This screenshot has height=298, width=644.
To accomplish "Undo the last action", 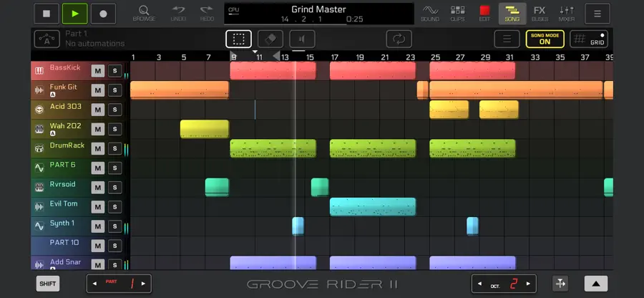I will [178, 14].
